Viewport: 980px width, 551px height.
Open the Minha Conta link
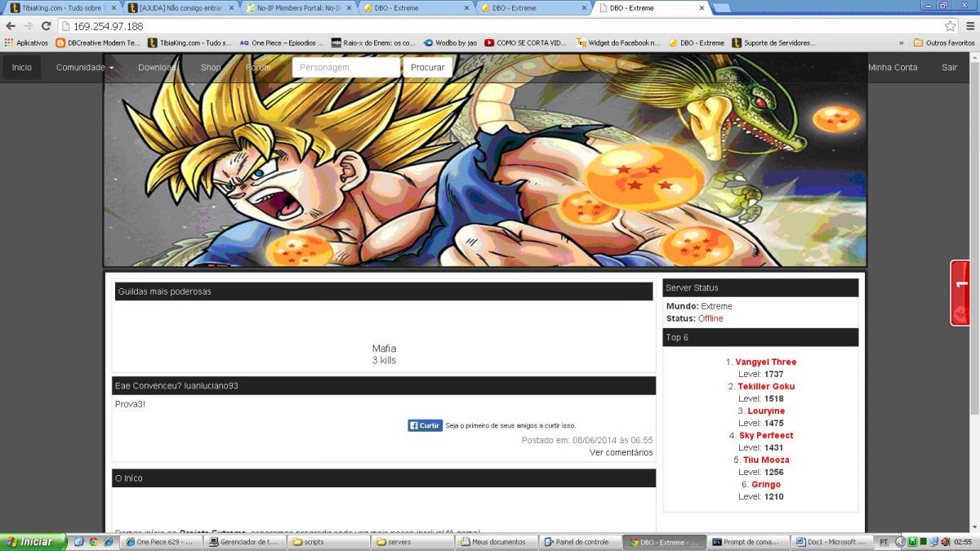[x=893, y=67]
